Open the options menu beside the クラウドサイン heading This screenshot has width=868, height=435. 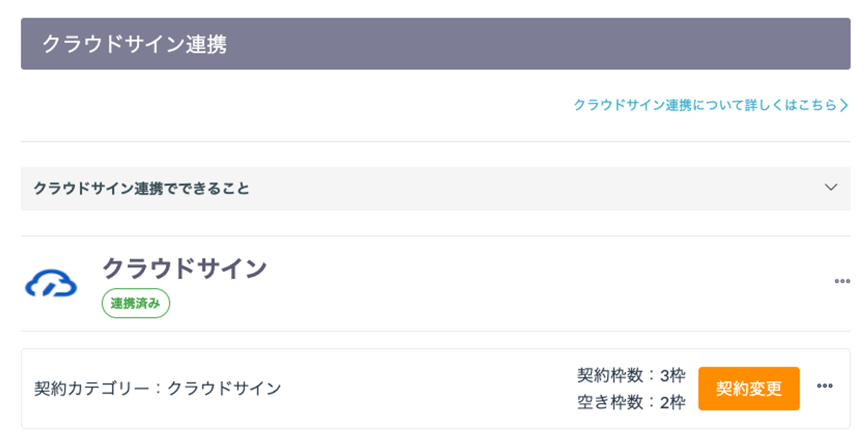coord(842,281)
